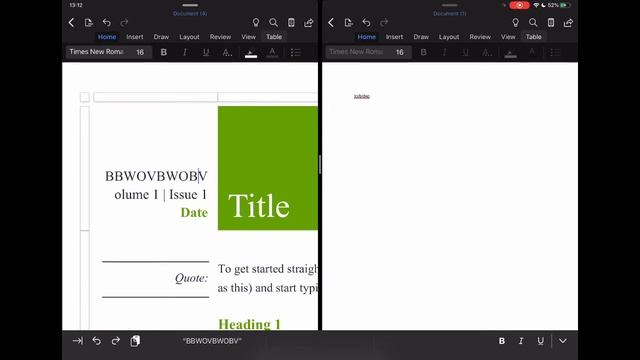The width and height of the screenshot is (640, 360).
Task: Toggle Italic on bottom keyboard bar
Action: click(x=521, y=341)
